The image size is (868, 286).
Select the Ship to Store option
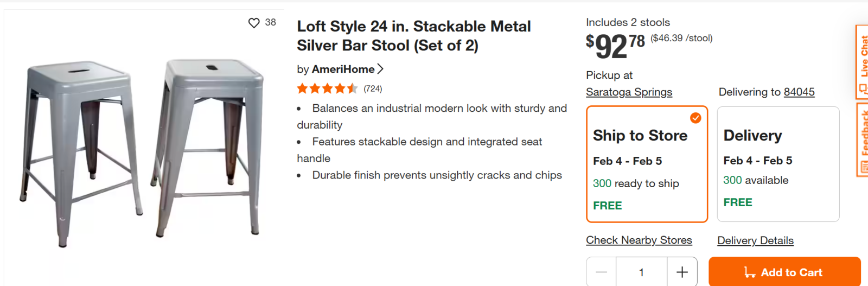647,164
